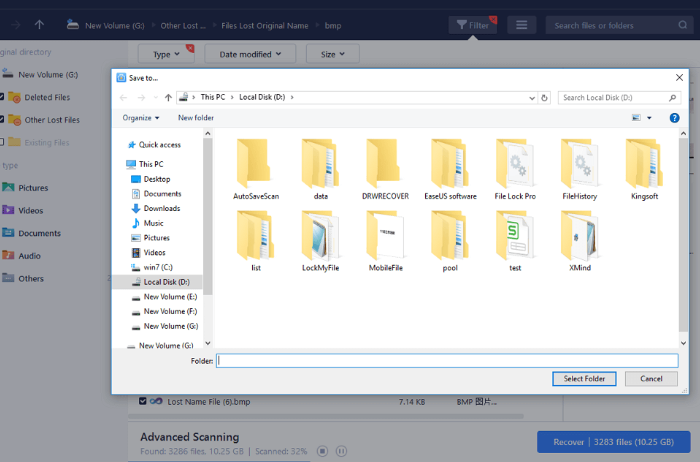Screen dimensions: 700x462
Task: Click the Select Folder button
Action: [584, 379]
